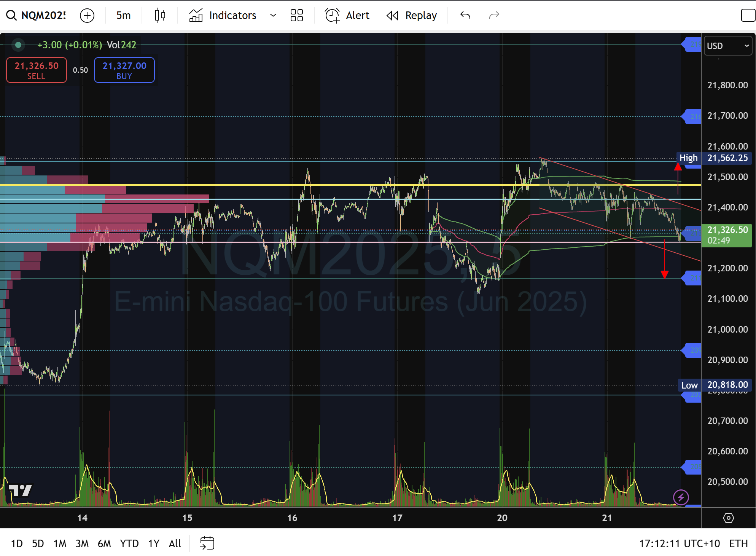Screen dimensions: 756x556
Task: Select the YTD date range
Action: [x=129, y=543]
